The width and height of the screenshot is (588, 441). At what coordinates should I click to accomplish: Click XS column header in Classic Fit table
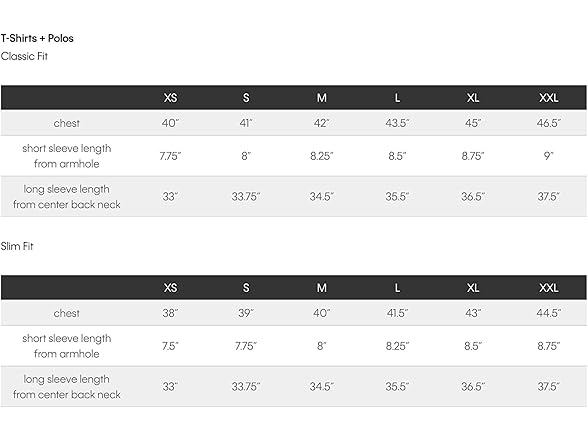tap(170, 98)
